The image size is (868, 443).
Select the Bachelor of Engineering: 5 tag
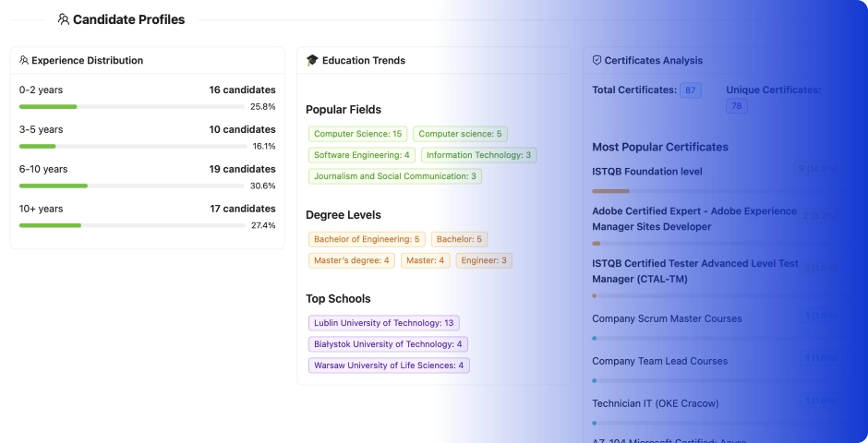click(x=367, y=239)
